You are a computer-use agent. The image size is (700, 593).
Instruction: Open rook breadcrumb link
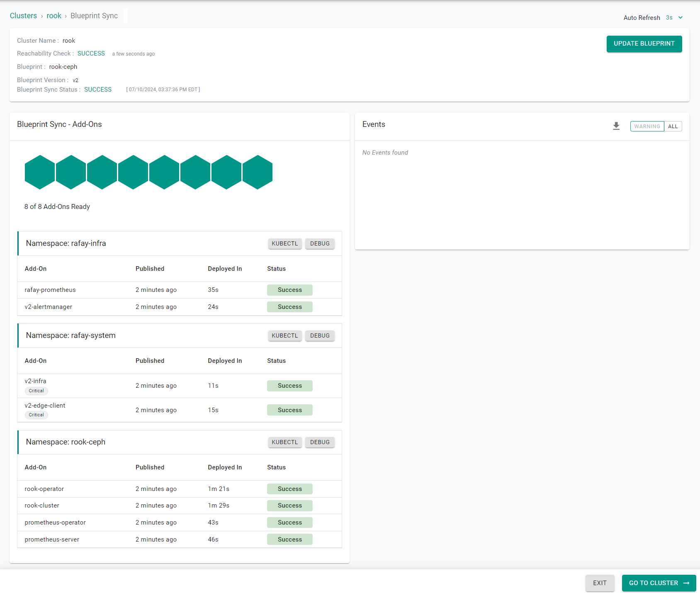pos(54,16)
